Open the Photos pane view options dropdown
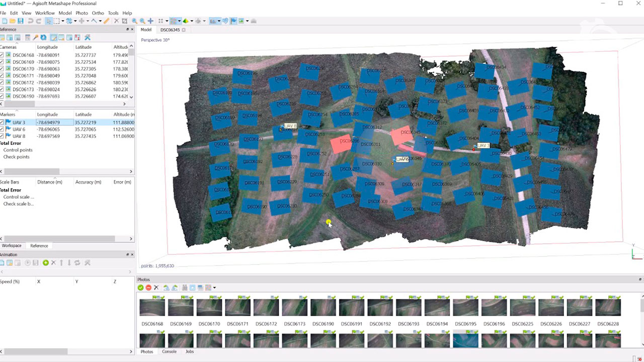The width and height of the screenshot is (644, 362). pyautogui.click(x=214, y=288)
